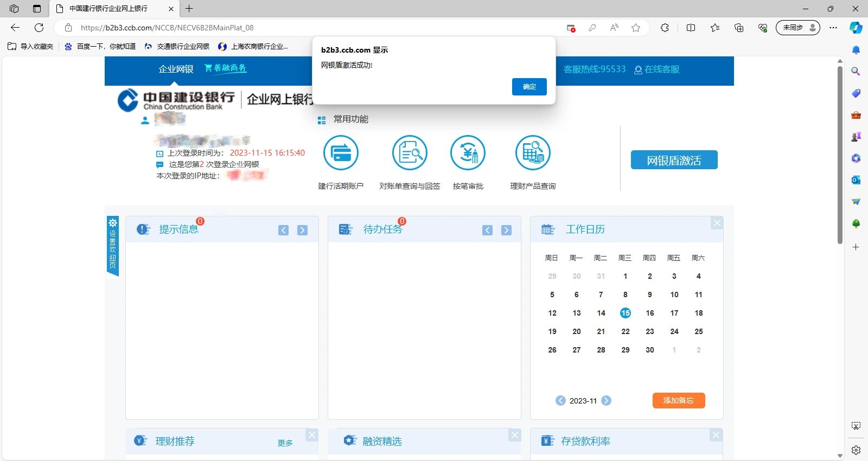Click the 中国建设银行 logo
Screen dimensions: 868x461
(x=176, y=100)
